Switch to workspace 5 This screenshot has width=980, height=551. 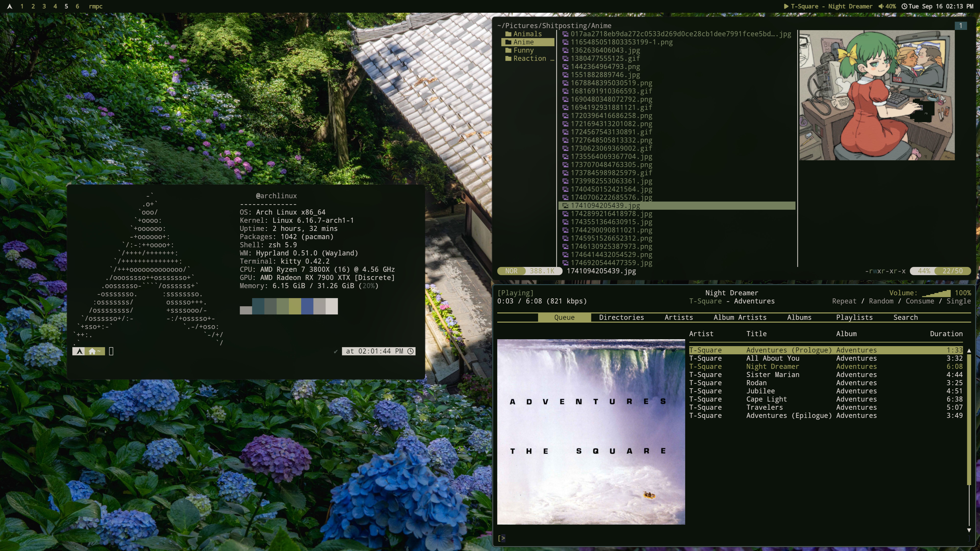tap(66, 6)
